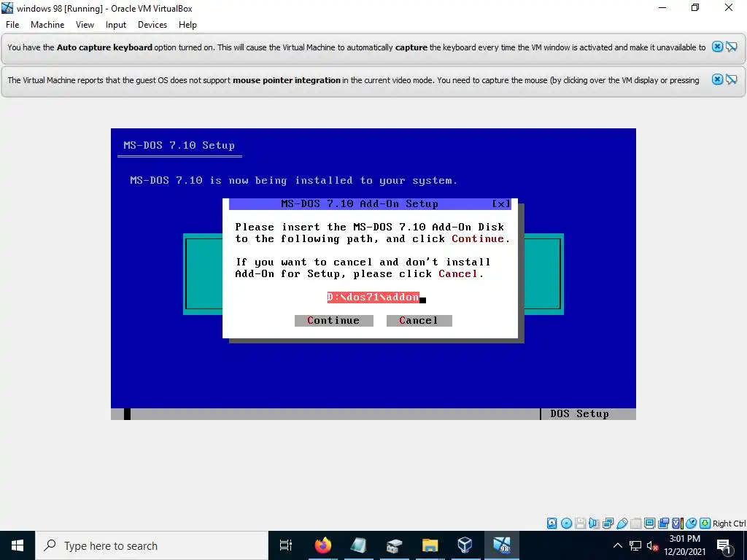Viewport: 747px width, 560px height.
Task: Click Continue in the Add-On Setup dialog
Action: pos(333,321)
